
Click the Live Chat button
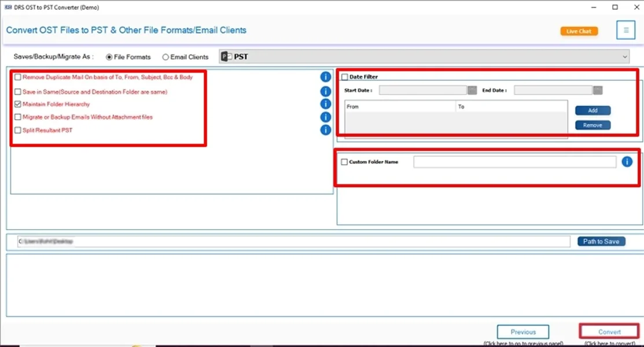[579, 31]
